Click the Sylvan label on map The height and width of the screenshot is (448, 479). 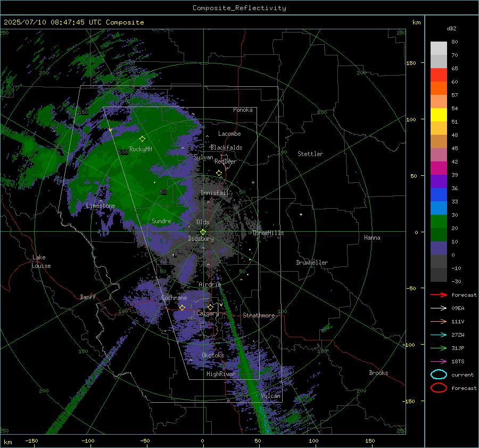click(203, 158)
